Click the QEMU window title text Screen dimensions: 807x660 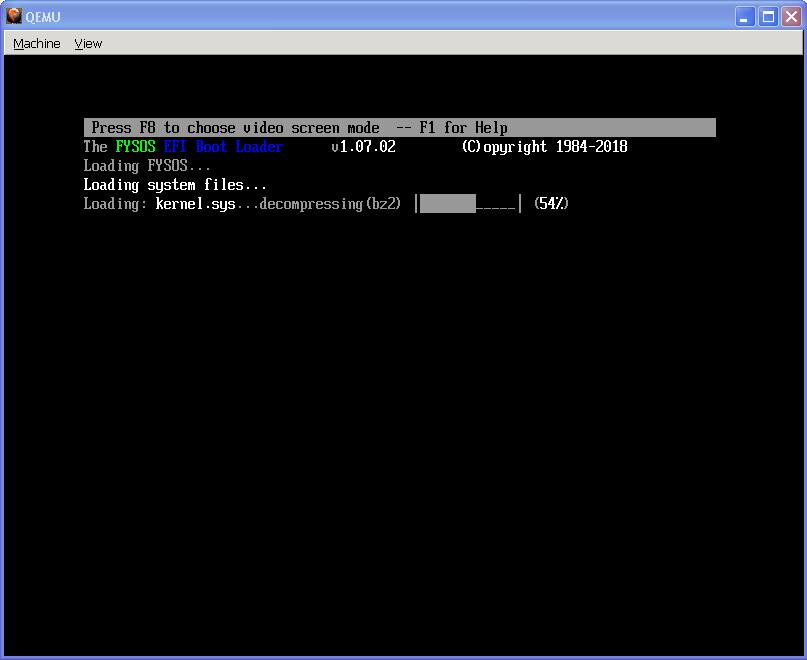tap(43, 17)
